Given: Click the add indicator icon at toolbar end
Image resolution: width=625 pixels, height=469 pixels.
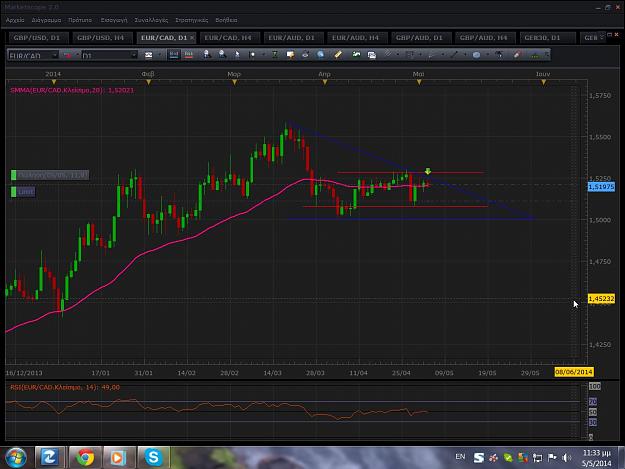Looking at the screenshot, I should click(535, 55).
